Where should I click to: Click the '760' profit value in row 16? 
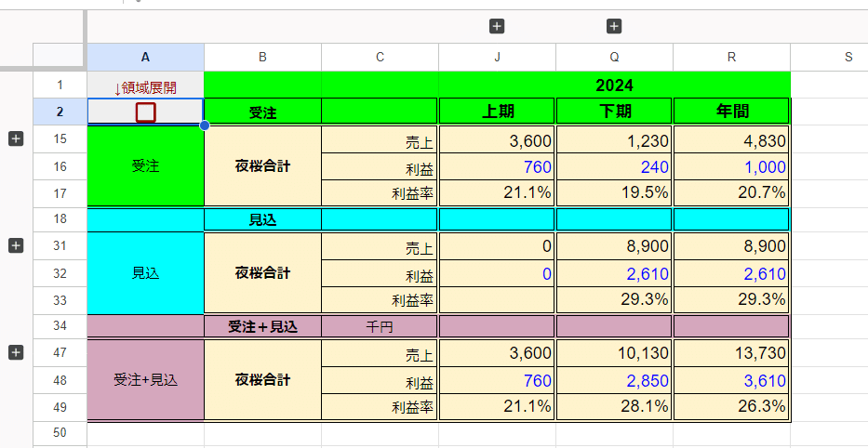click(497, 166)
